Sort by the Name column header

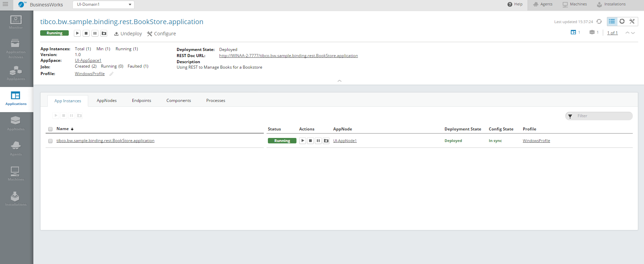pos(65,129)
